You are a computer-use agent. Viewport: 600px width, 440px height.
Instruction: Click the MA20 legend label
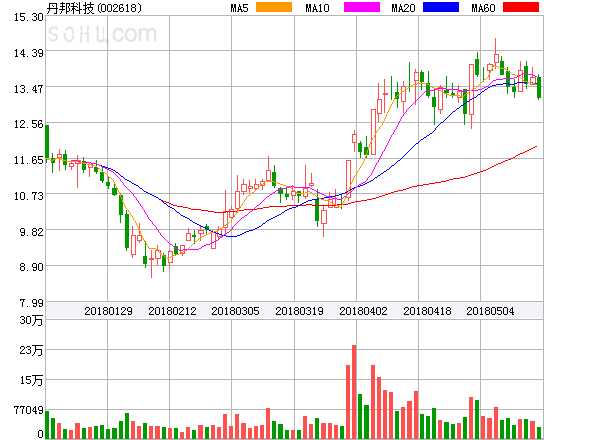(403, 8)
